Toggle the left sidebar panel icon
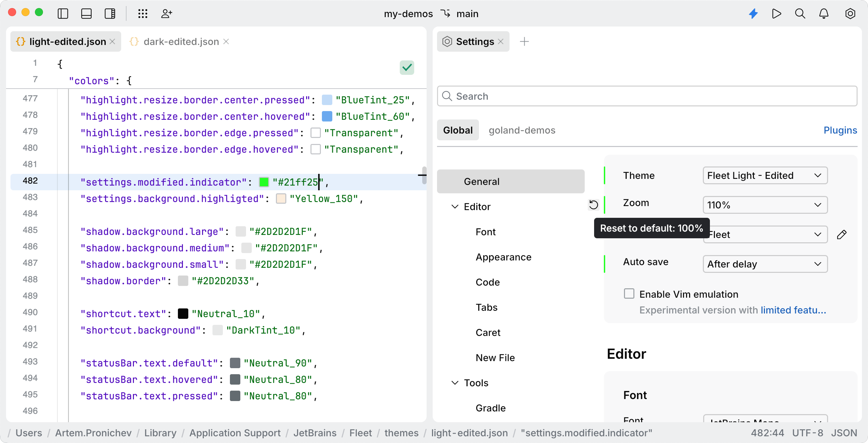The image size is (868, 443). (63, 14)
